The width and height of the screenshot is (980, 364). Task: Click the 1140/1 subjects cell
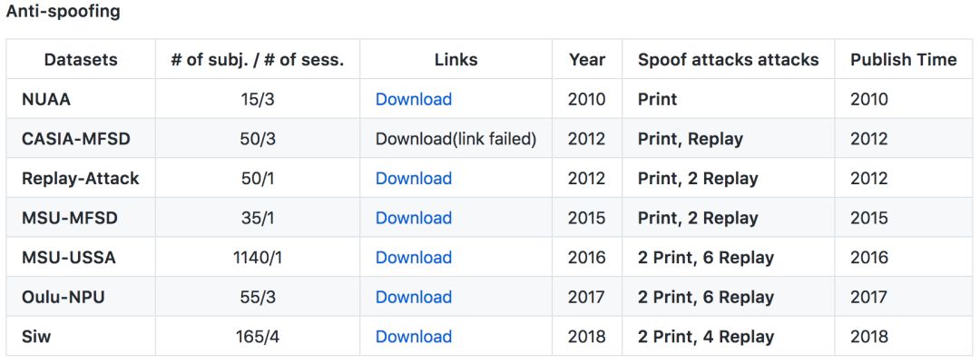click(x=258, y=257)
